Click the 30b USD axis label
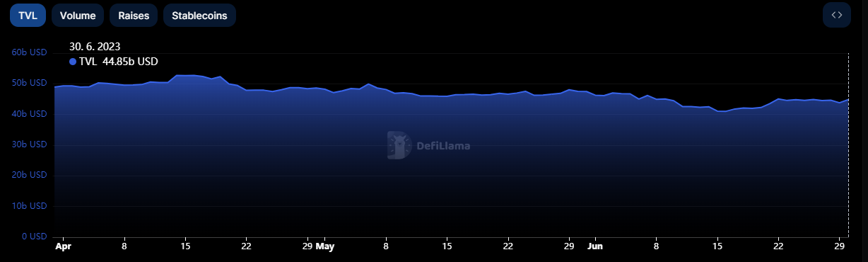The image size is (868, 262). point(29,144)
